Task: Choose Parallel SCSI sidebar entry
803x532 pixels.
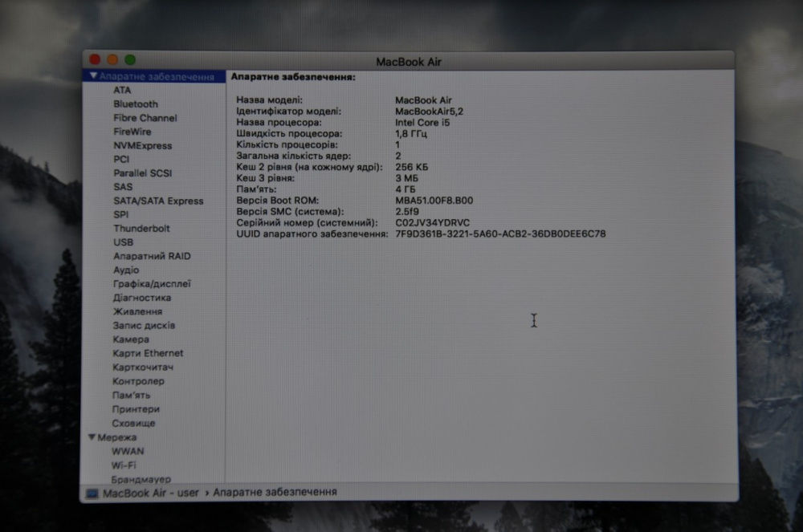Action: pos(142,173)
